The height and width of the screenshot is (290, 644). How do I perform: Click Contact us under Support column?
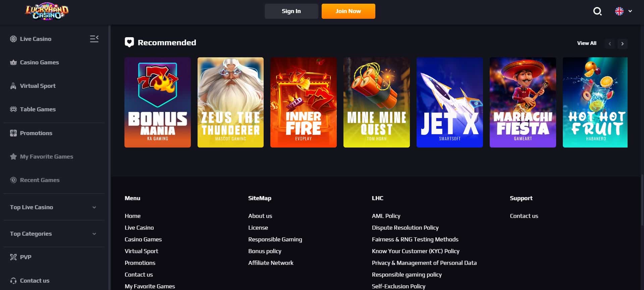point(524,216)
